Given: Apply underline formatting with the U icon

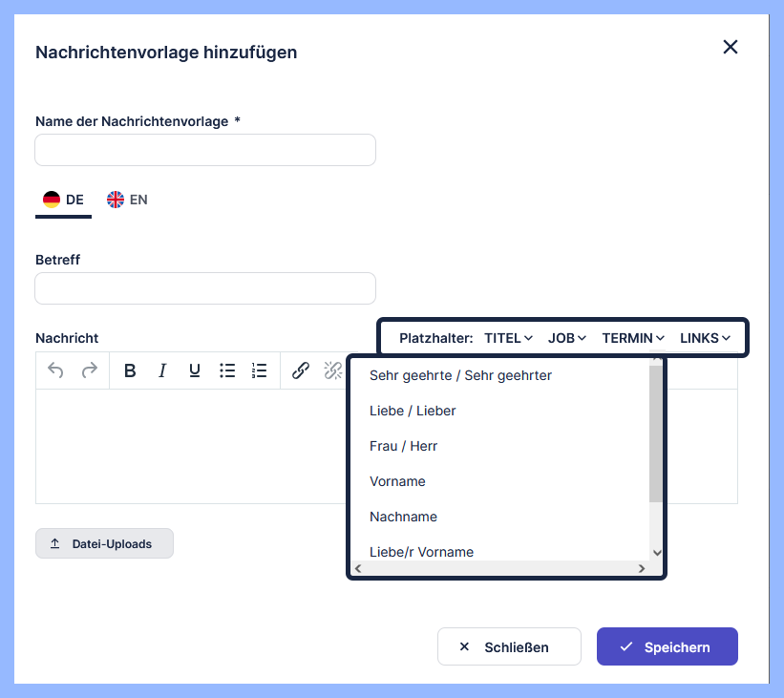Looking at the screenshot, I should tap(194, 370).
